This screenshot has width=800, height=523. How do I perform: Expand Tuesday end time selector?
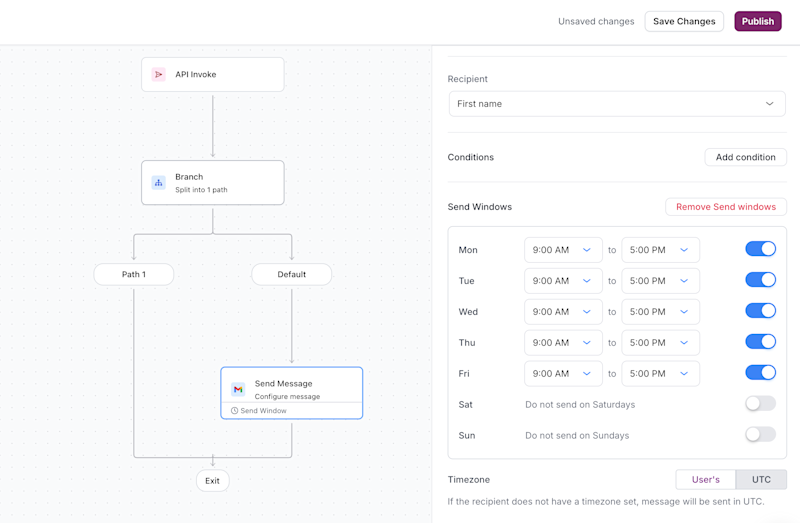(x=660, y=281)
